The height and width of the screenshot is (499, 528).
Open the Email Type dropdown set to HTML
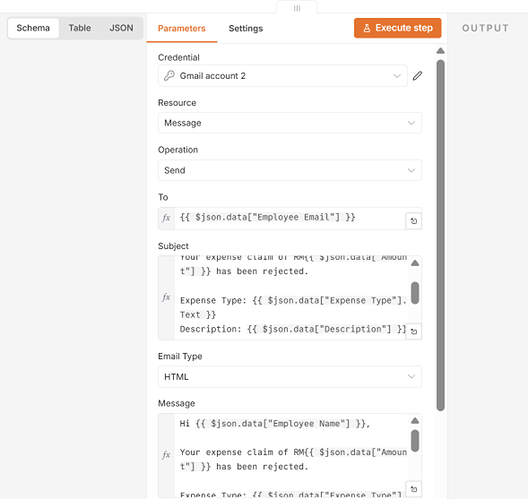(290, 376)
